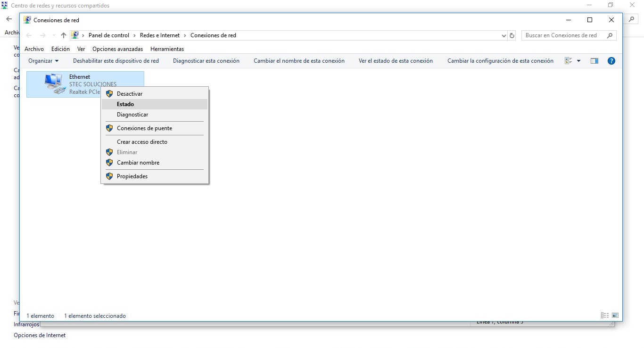This screenshot has width=644, height=348.
Task: Click the search magnifier in Conexiones de red
Action: pyautogui.click(x=610, y=35)
